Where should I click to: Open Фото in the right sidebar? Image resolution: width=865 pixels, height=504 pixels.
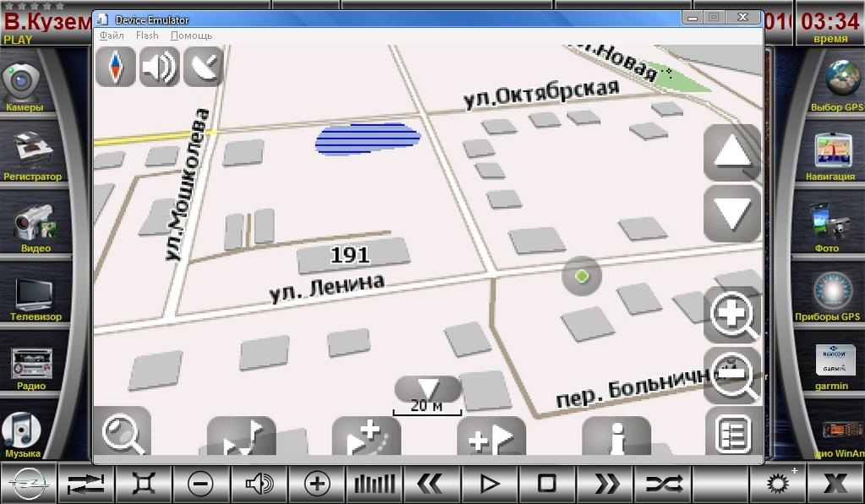click(829, 227)
